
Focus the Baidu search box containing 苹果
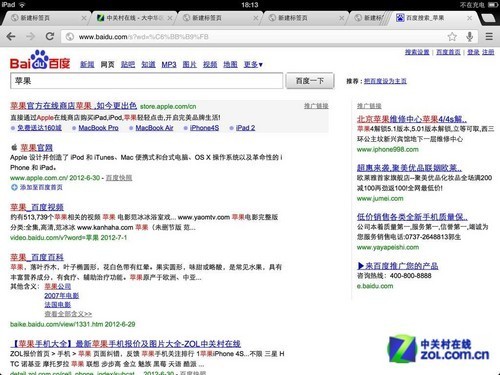(x=147, y=81)
